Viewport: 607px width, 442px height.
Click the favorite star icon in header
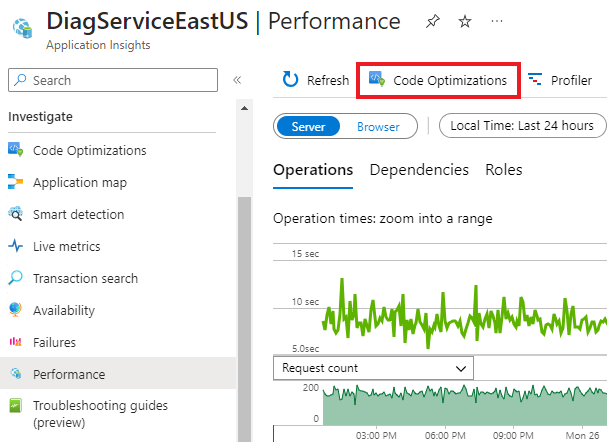(464, 21)
